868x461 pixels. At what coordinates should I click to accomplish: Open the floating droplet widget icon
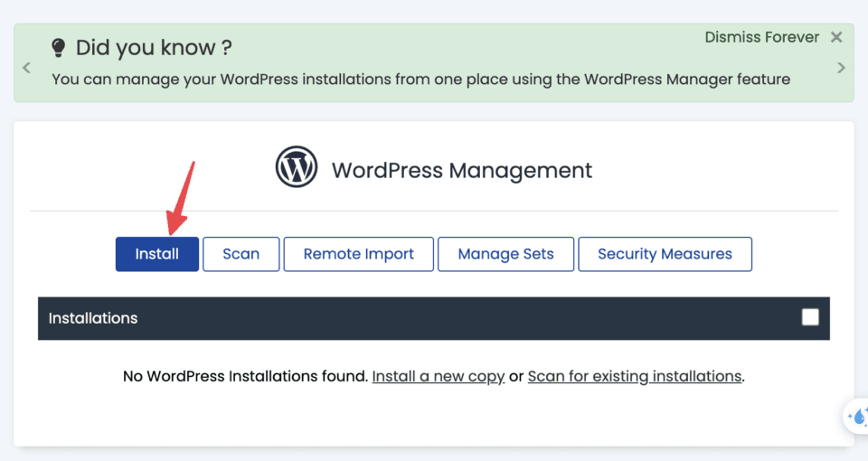[x=859, y=416]
